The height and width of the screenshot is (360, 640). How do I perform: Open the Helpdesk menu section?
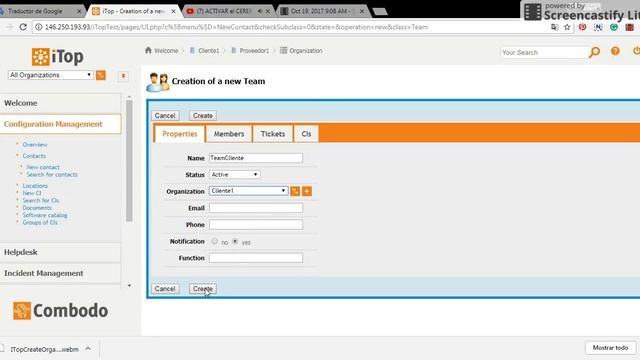coord(60,252)
